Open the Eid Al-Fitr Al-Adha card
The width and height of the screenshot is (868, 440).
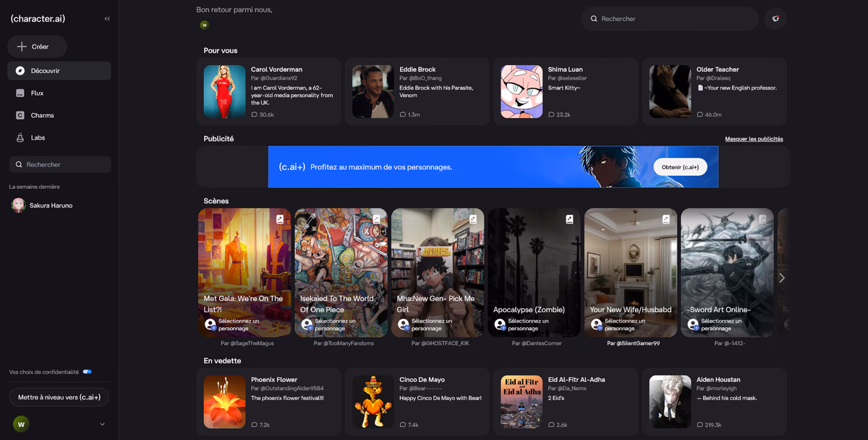pos(566,402)
